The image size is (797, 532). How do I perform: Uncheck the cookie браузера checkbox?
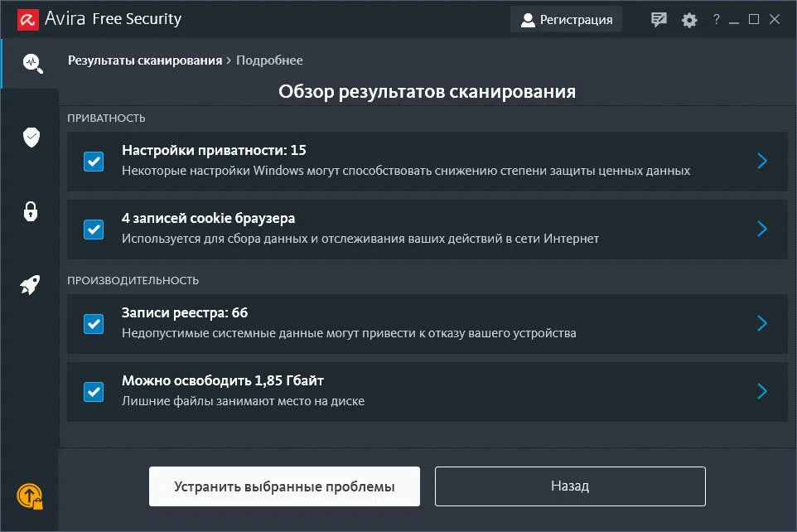click(94, 229)
